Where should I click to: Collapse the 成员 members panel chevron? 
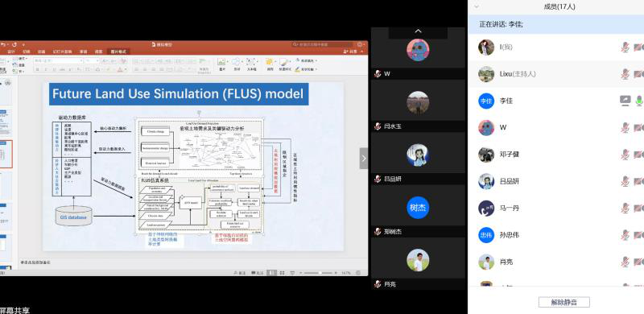tap(477, 6)
